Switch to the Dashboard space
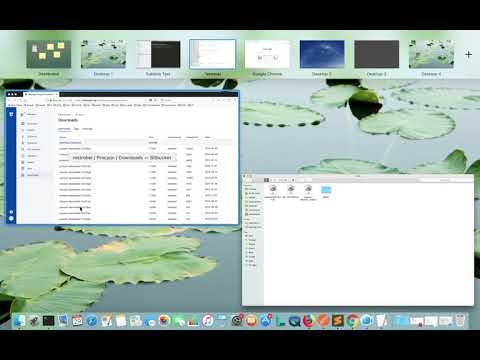The width and height of the screenshot is (480, 360). [49, 54]
